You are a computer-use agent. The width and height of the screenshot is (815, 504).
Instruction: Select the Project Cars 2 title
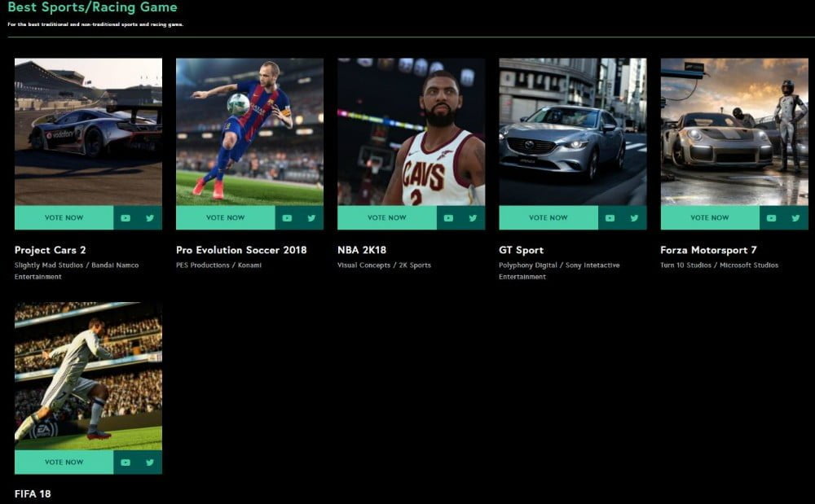[50, 250]
